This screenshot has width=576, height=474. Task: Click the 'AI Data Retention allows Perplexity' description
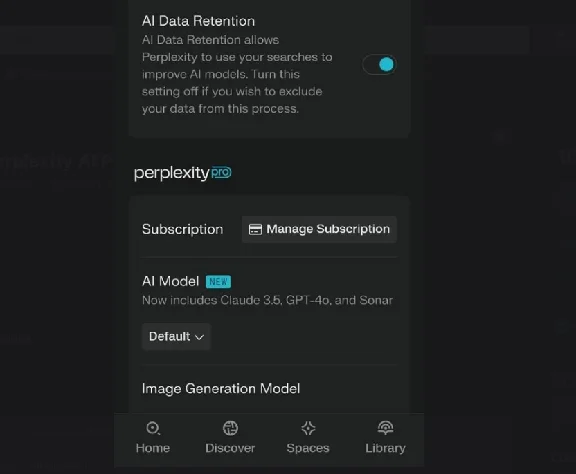[237, 74]
